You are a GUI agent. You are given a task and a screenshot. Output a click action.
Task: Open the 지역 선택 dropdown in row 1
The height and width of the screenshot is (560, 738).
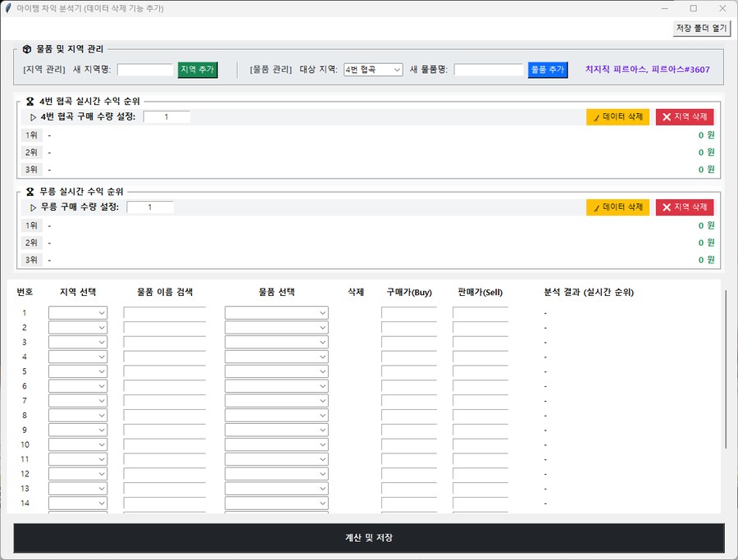tap(77, 312)
